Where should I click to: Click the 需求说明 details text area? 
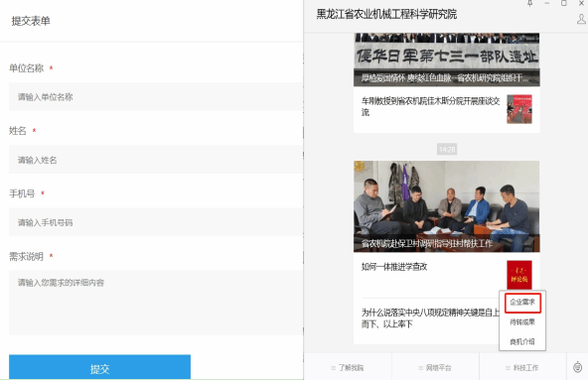click(x=156, y=303)
